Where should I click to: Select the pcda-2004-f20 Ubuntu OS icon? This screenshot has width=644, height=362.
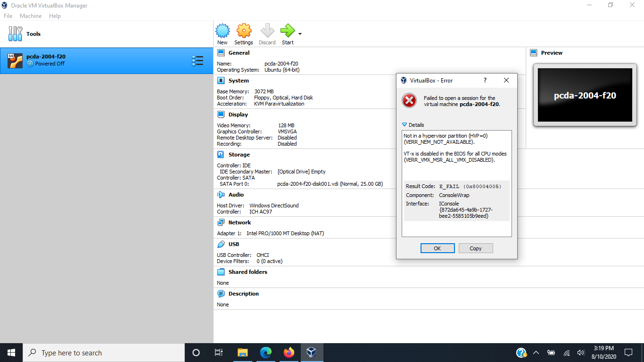[15, 60]
